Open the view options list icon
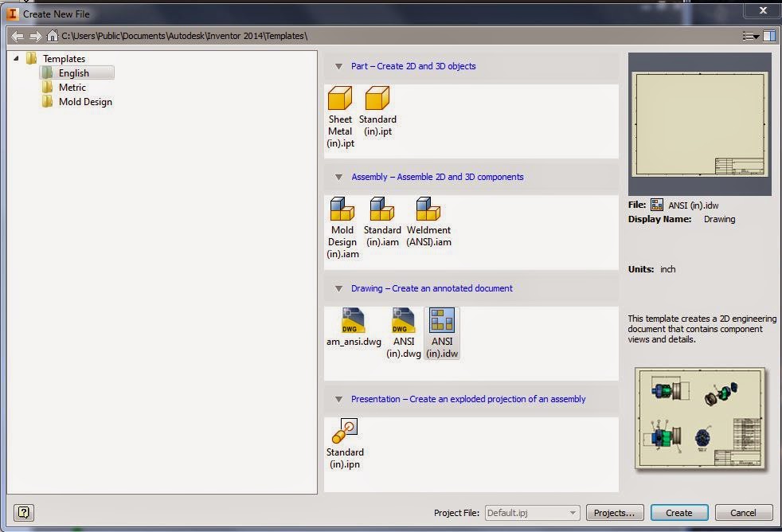The height and width of the screenshot is (532, 782). click(x=750, y=36)
